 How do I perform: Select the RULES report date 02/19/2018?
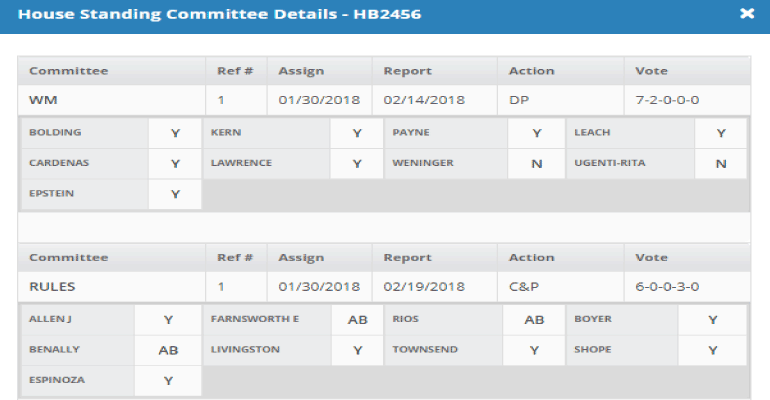tap(423, 287)
